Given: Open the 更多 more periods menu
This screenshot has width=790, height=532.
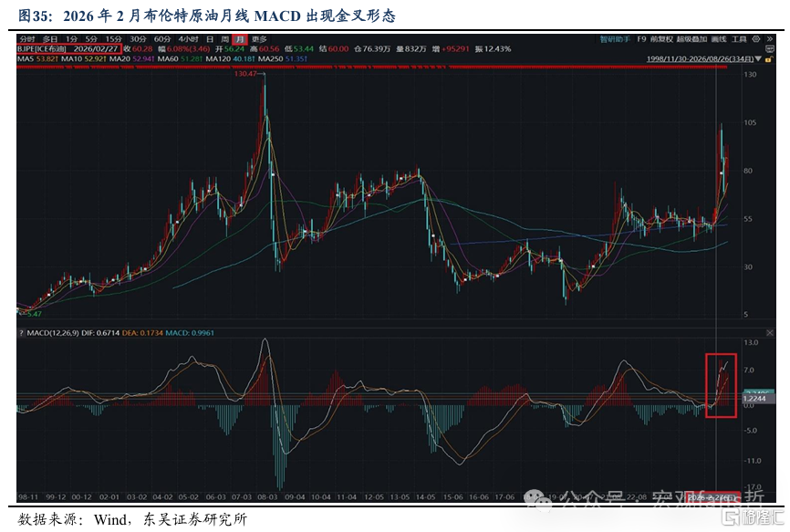Looking at the screenshot, I should click(259, 39).
